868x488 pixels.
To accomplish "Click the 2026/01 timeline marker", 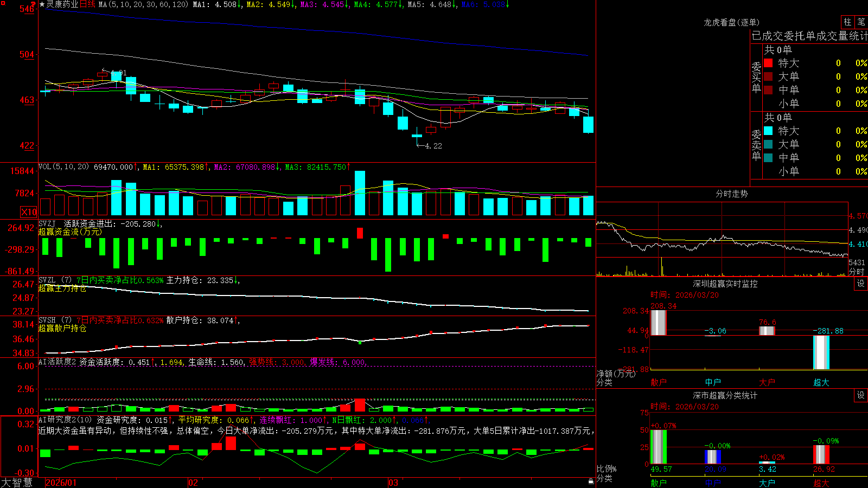I will [x=61, y=483].
